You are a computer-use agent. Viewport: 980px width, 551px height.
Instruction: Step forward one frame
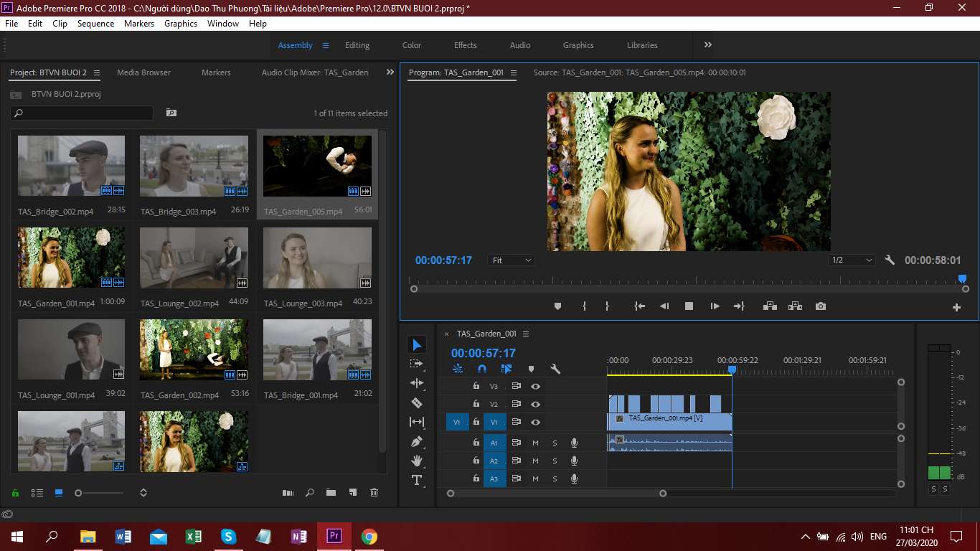tap(715, 306)
